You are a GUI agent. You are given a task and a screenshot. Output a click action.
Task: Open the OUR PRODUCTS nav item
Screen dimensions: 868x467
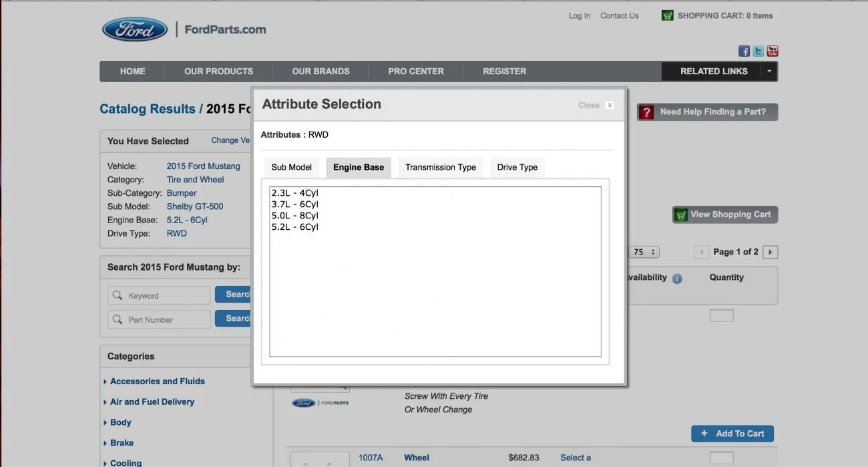[218, 71]
